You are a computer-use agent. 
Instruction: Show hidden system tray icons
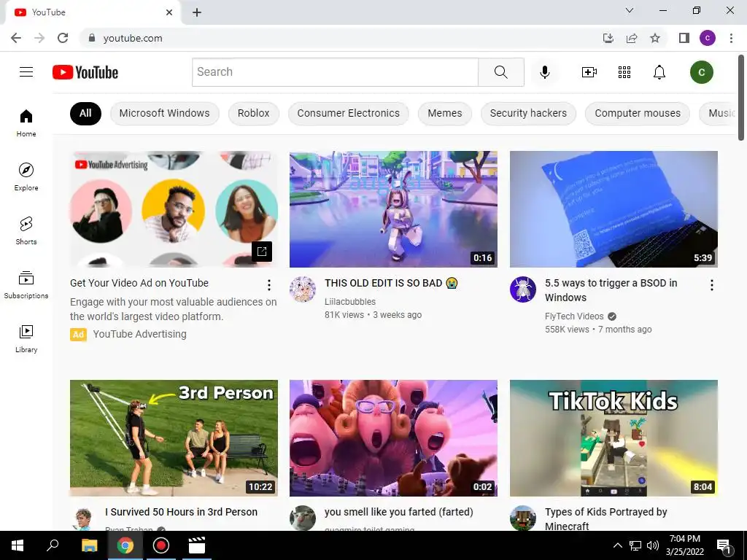point(617,545)
